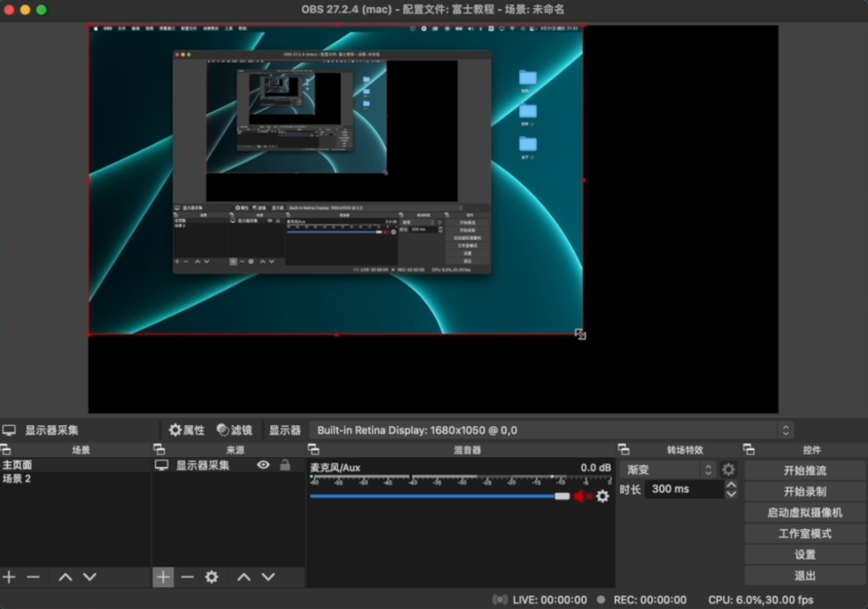Open the display selection dropdown Built-in Retina Display

[x=552, y=431]
